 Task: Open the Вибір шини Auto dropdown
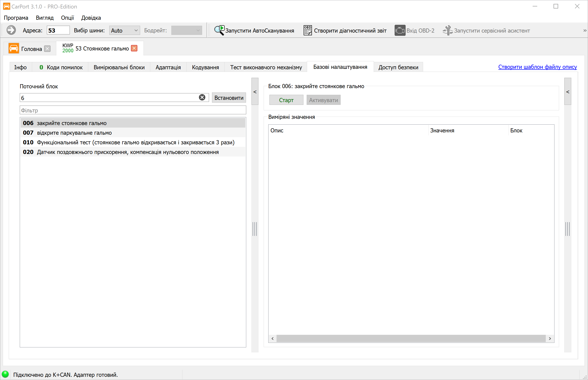coord(124,30)
